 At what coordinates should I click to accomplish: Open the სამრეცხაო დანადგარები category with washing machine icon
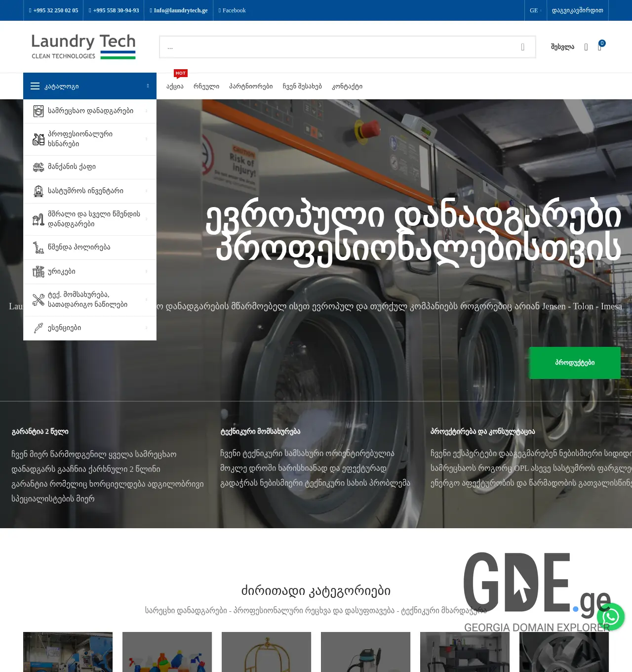click(39, 111)
